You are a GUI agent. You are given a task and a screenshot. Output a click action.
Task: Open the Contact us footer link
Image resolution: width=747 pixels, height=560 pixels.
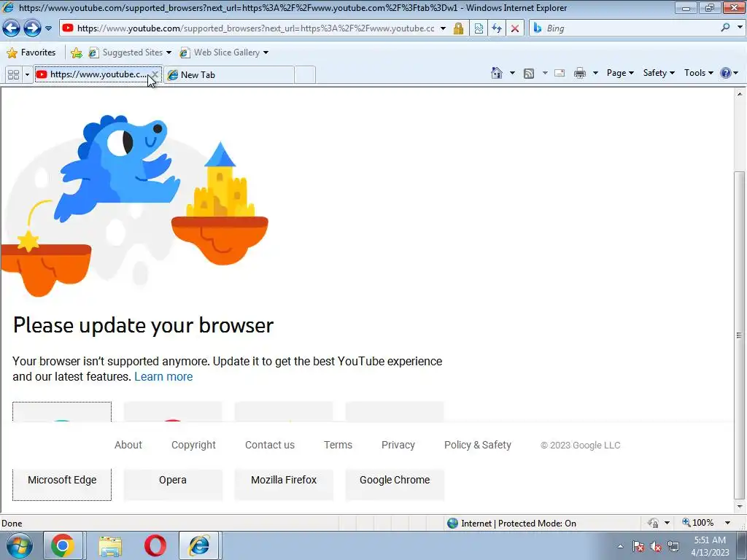(270, 445)
